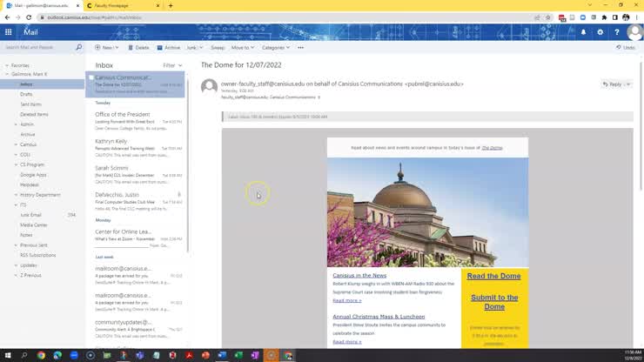Open a new browser tab
The image size is (644, 362).
(x=171, y=6)
